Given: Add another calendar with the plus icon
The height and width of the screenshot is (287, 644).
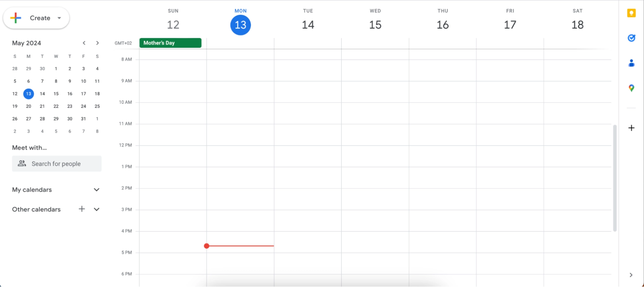Looking at the screenshot, I should (82, 209).
